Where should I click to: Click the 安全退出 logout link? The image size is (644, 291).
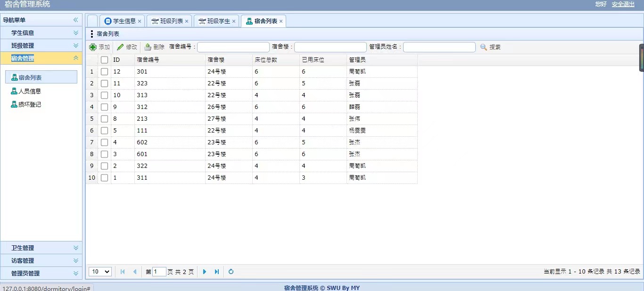623,4
